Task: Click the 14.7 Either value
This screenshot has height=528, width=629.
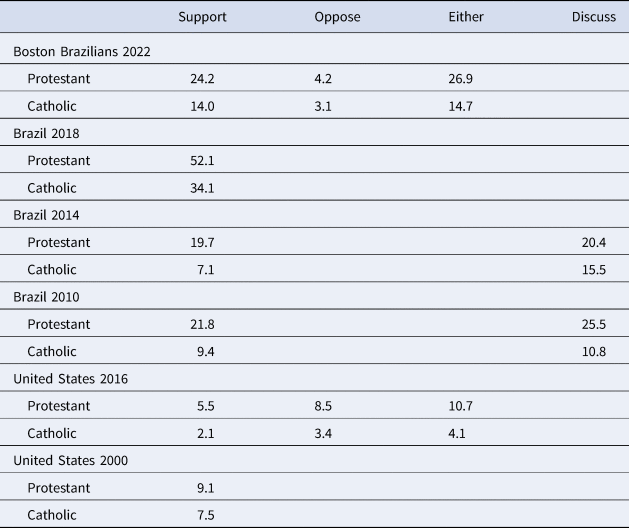Action: tap(461, 106)
